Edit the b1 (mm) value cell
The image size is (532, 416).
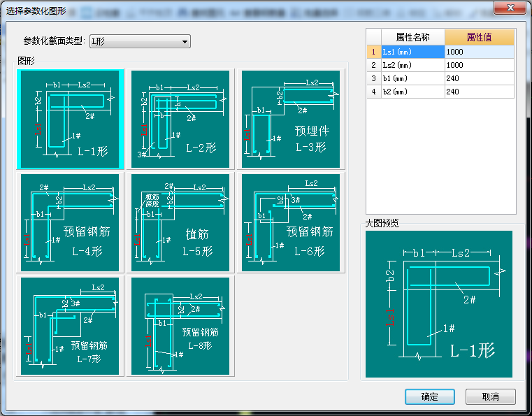point(479,78)
